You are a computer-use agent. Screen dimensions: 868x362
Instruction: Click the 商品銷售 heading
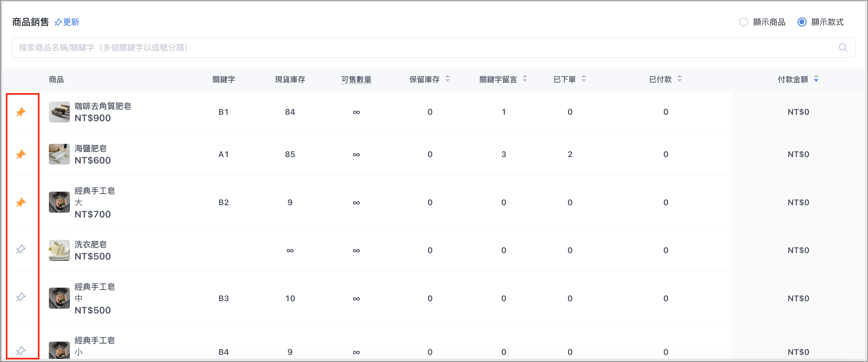pyautogui.click(x=30, y=22)
